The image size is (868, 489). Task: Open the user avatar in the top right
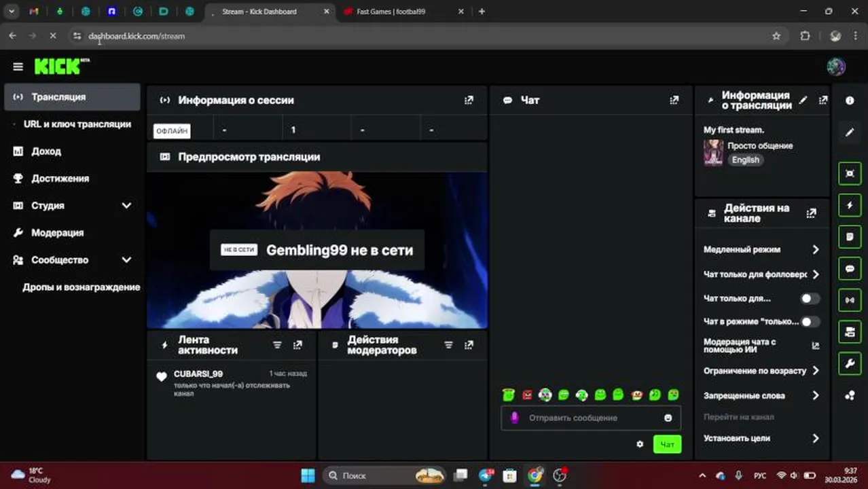836,67
